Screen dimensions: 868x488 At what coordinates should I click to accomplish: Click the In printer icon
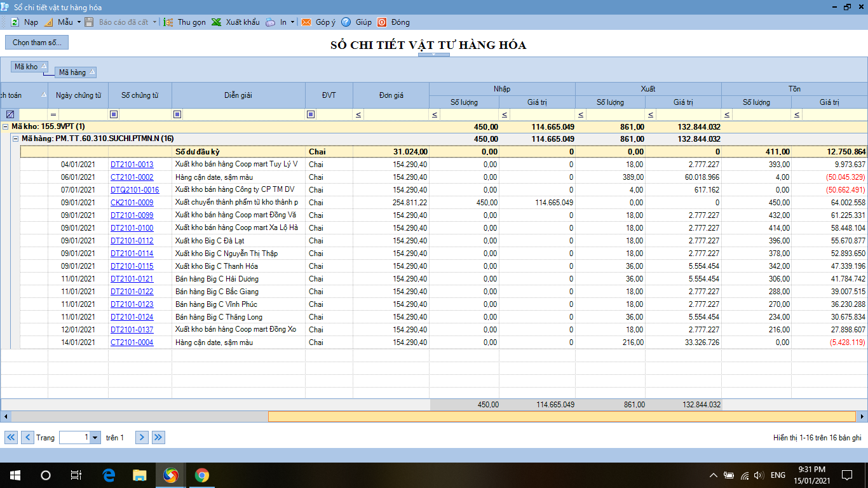tap(271, 22)
